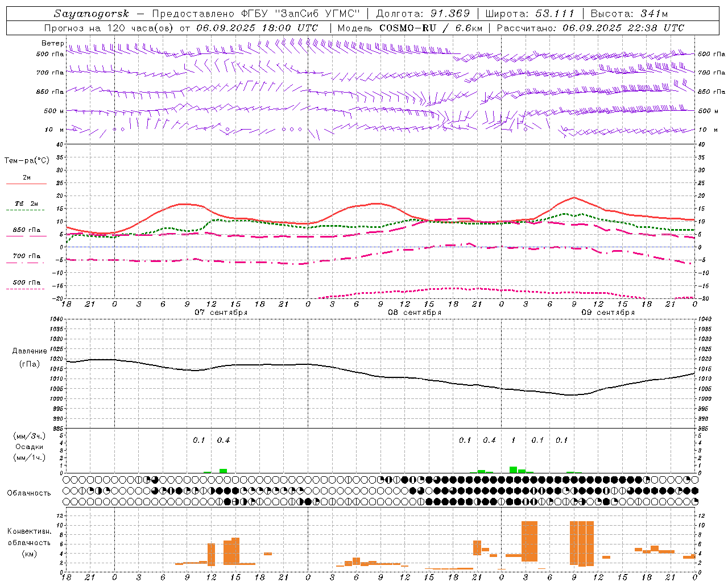Click the 'Td 2м' dew point legend entry
The height and width of the screenshot is (582, 728).
27,203
